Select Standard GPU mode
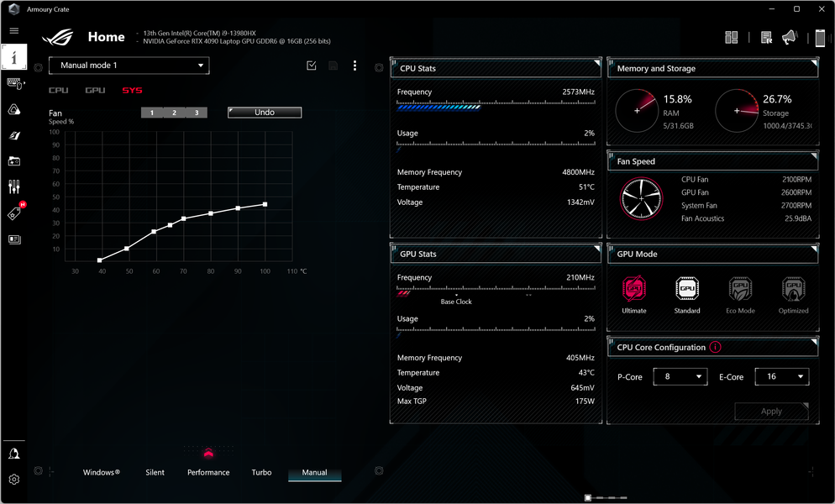 pos(687,295)
